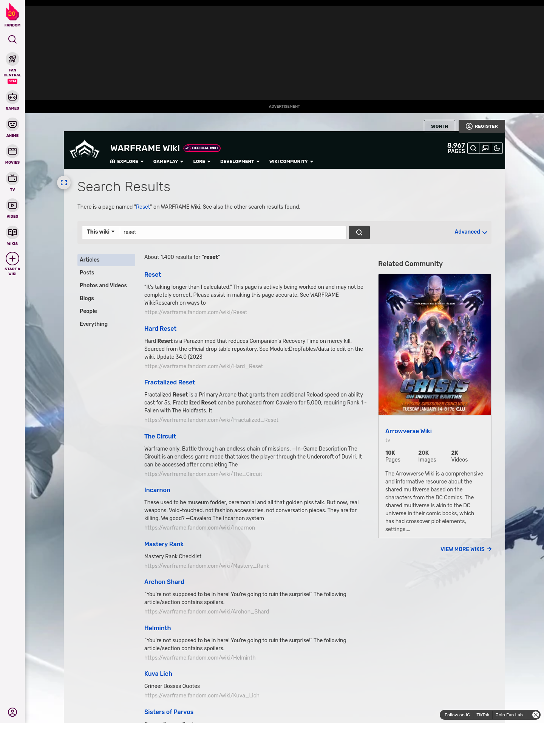Screen dimensions: 544x756
Task: Open the Hard Reset result
Action: 160,329
